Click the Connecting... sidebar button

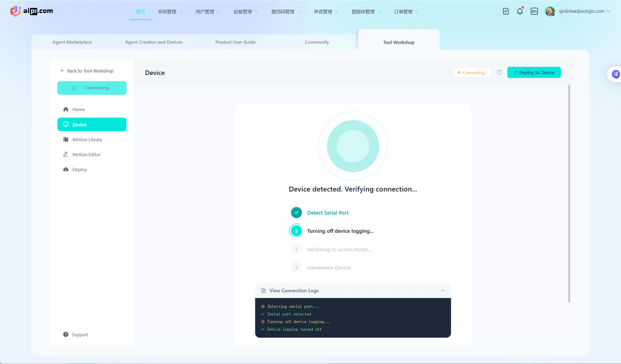tap(92, 88)
